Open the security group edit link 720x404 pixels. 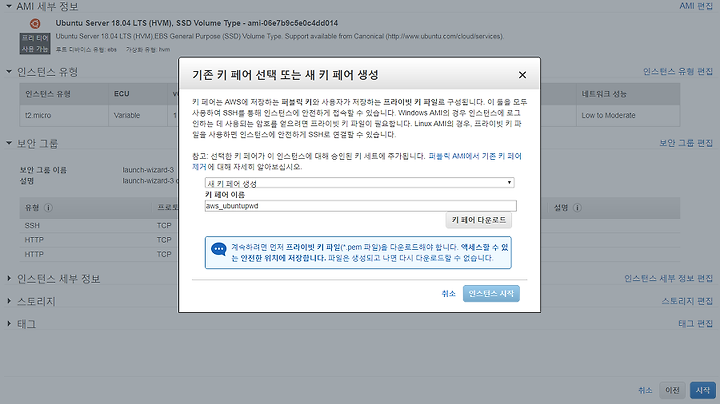(x=686, y=143)
